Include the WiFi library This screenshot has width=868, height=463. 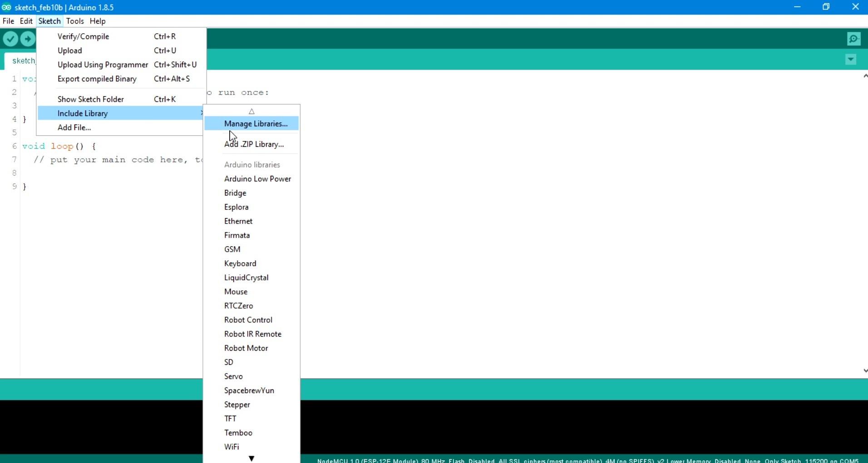point(252,446)
